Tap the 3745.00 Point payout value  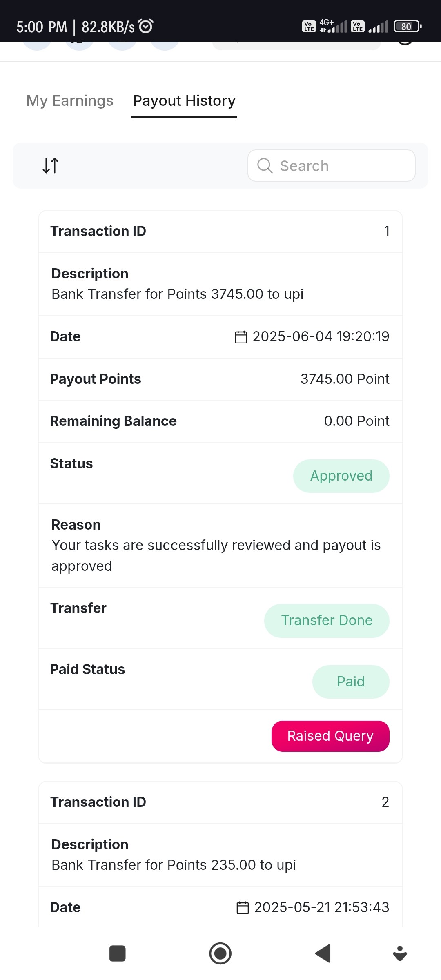(345, 379)
